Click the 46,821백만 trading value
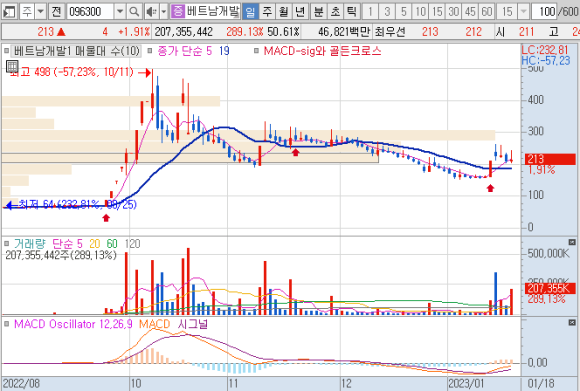580x391 pixels. (344, 32)
